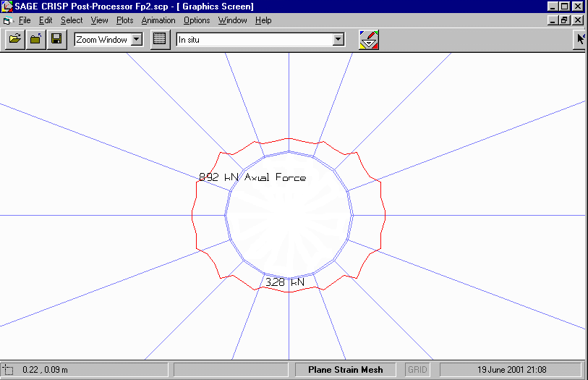Click the 19 June 2001 21:08 date readout

click(511, 370)
